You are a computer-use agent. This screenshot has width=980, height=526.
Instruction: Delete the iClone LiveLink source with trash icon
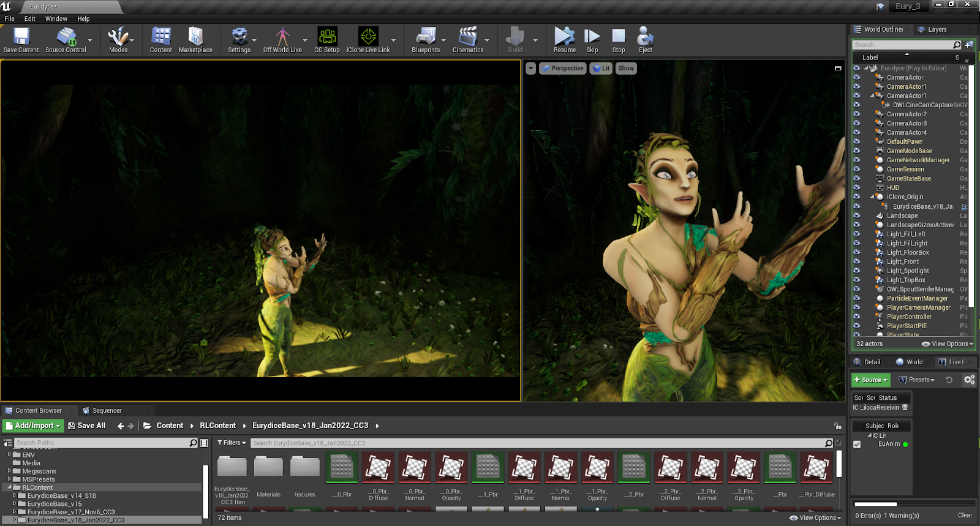[x=905, y=407]
